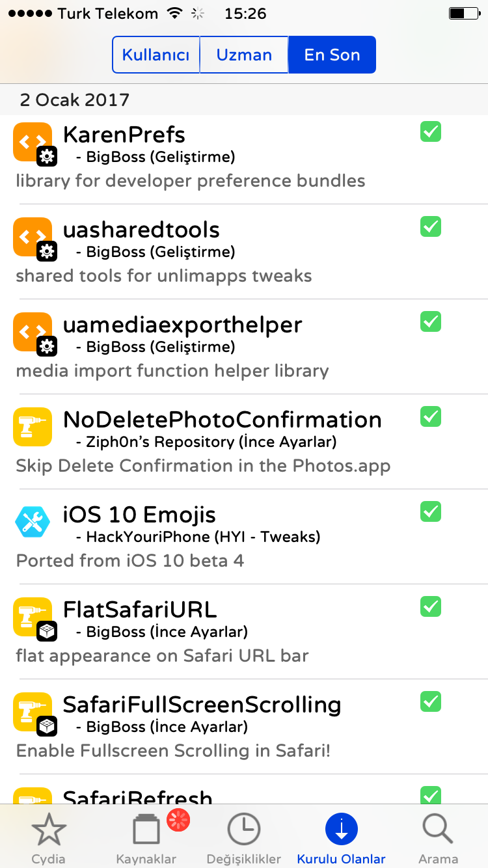The width and height of the screenshot is (488, 868).
Task: Tap the green checkmark beside SafariFullScreenScrolling
Action: click(x=431, y=701)
